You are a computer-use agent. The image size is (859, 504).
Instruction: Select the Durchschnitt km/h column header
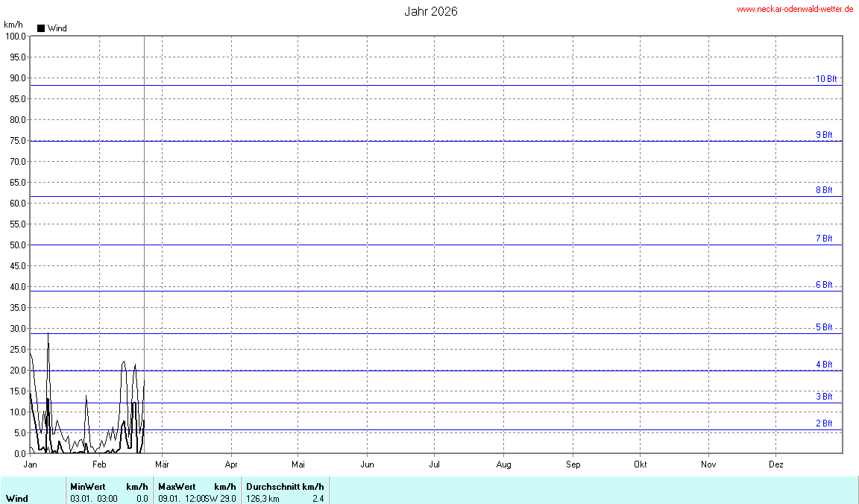pyautogui.click(x=285, y=487)
